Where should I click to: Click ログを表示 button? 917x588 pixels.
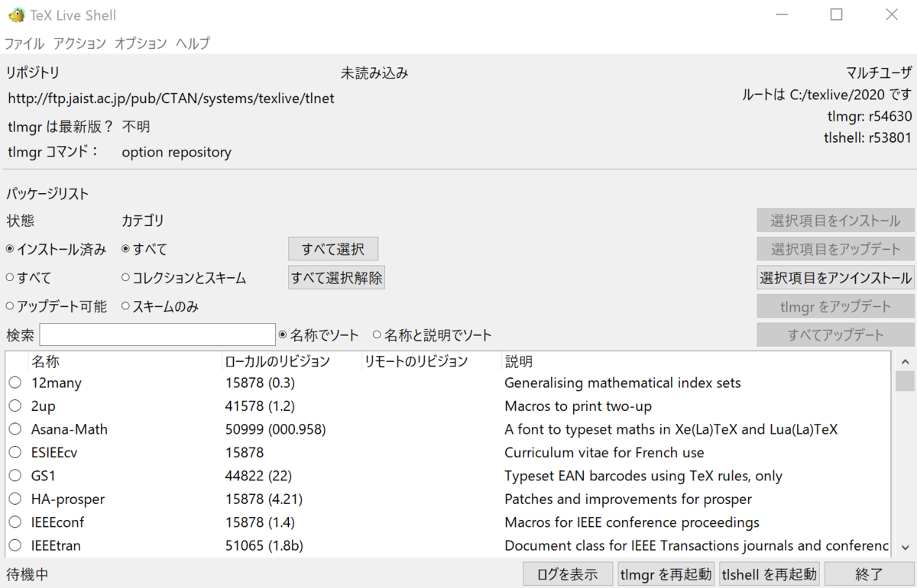[x=568, y=573]
